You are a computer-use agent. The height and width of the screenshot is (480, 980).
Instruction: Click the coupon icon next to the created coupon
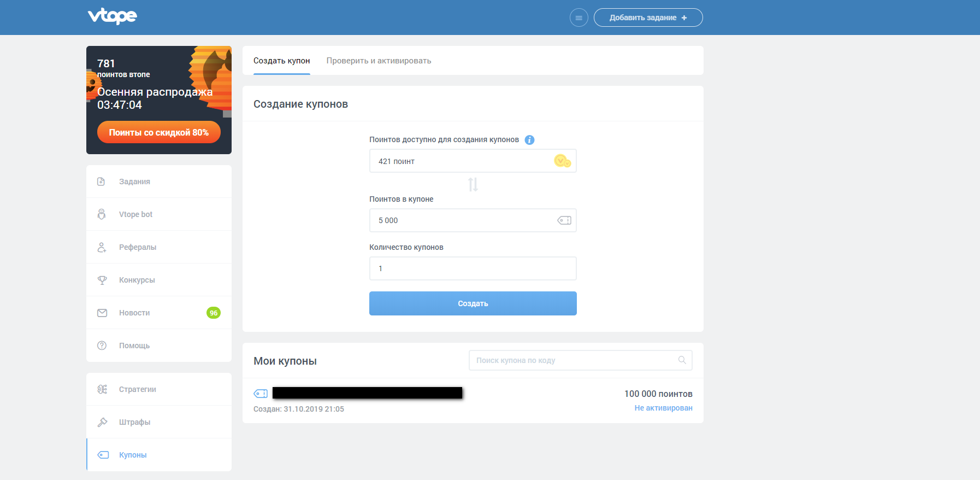pyautogui.click(x=261, y=394)
